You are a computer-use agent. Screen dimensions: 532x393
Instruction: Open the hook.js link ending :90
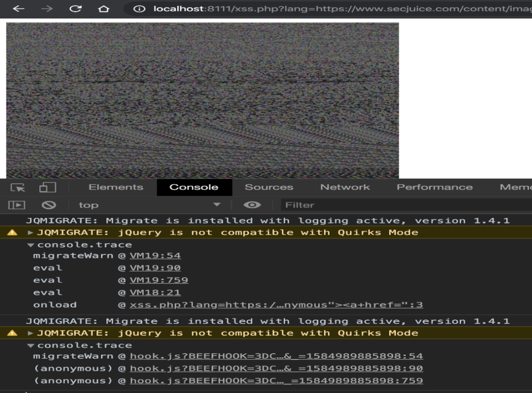tap(276, 368)
